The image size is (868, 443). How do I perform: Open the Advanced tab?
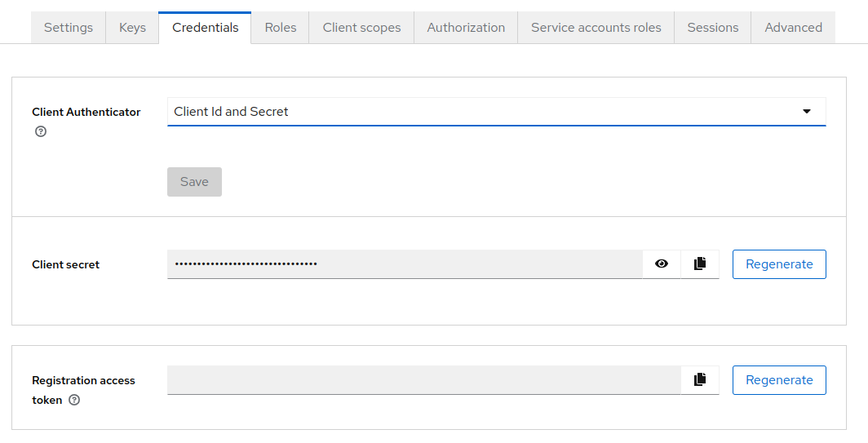coord(793,28)
